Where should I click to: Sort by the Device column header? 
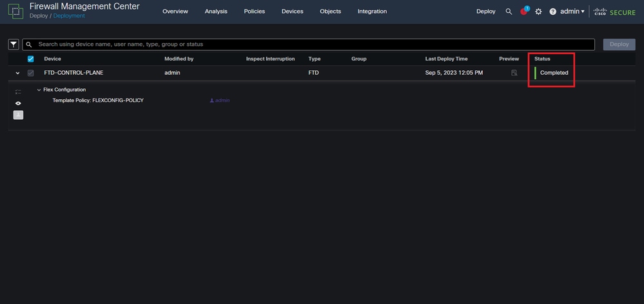point(53,59)
